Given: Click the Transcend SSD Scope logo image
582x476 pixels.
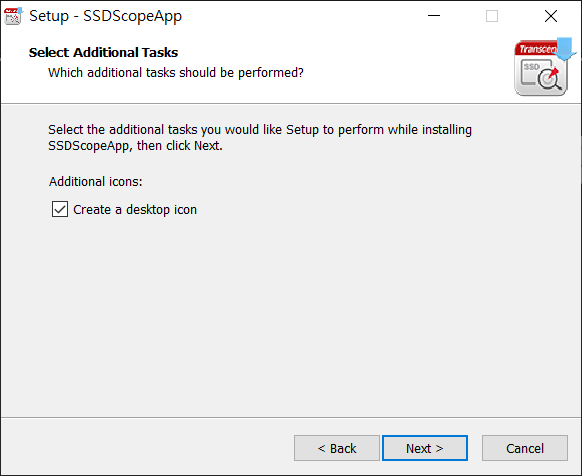Looking at the screenshot, I should coord(545,67).
